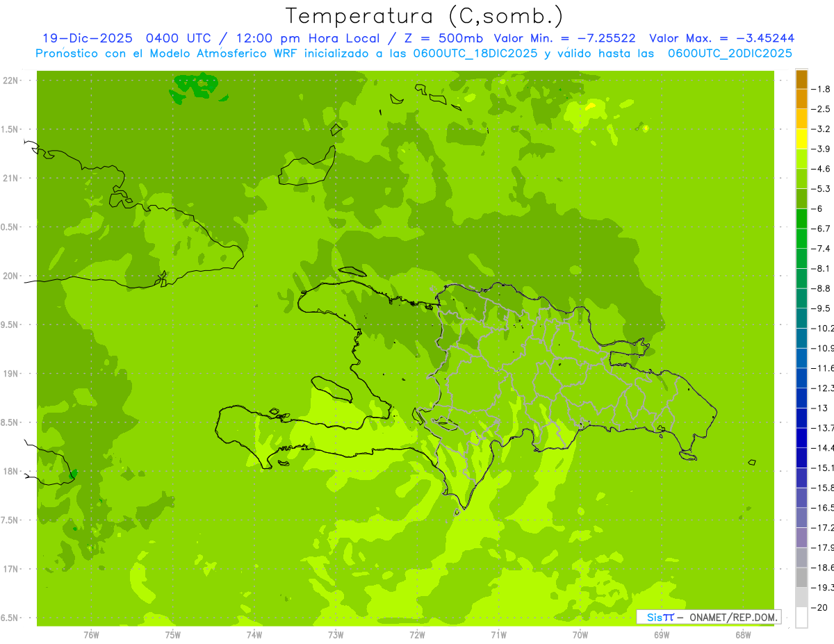834x644 pixels.
Task: Click the -4.6 value on color scale
Action: point(821,169)
